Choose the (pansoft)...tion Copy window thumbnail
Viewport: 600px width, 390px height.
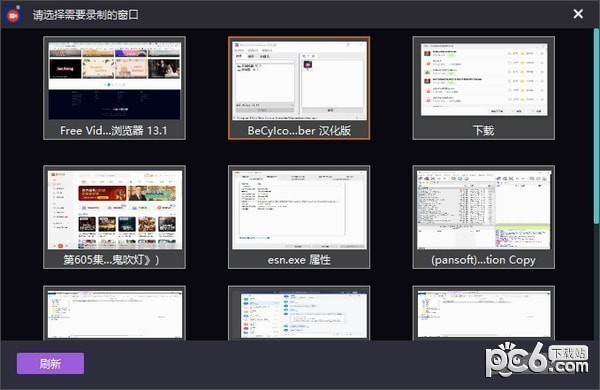tap(484, 217)
